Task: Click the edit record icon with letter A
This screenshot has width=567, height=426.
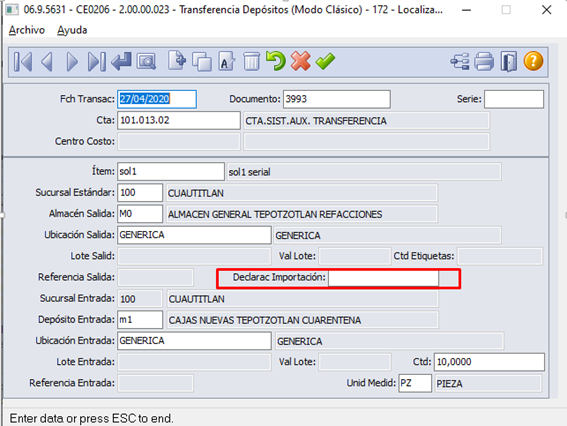Action: [227, 61]
